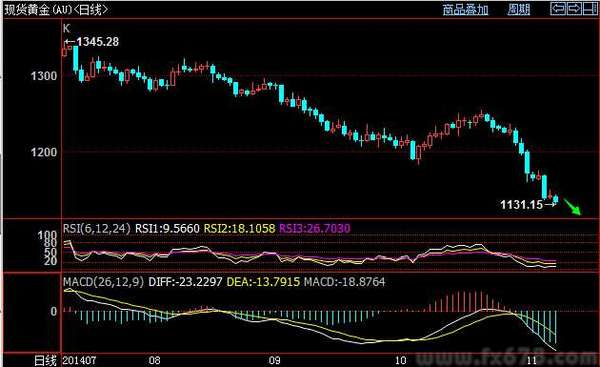This screenshot has width=600, height=367.
Task: Click the 1345.28 high price marker
Action: pyautogui.click(x=92, y=41)
